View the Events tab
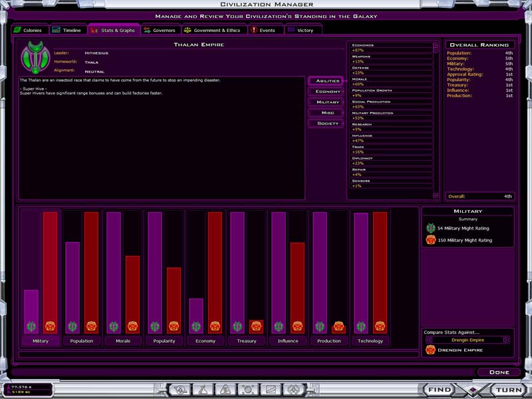This screenshot has height=399, width=532. [265, 30]
